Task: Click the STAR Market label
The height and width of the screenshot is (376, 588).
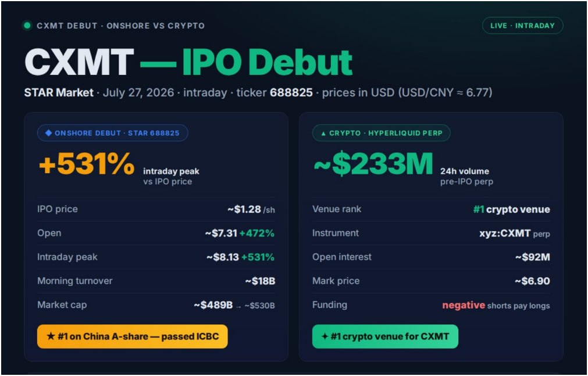Action: (x=59, y=92)
